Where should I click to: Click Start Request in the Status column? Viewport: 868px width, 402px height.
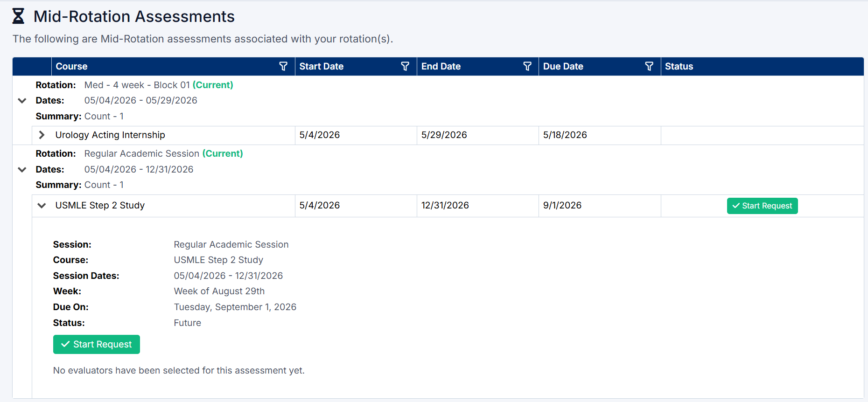pyautogui.click(x=762, y=206)
